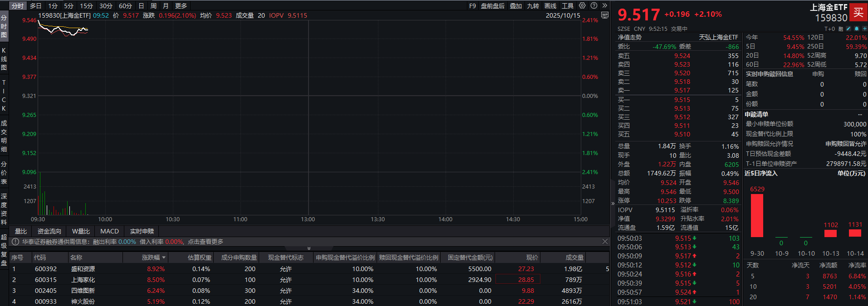
Task: Expand more toolbar options double-arrow
Action: pos(604,6)
